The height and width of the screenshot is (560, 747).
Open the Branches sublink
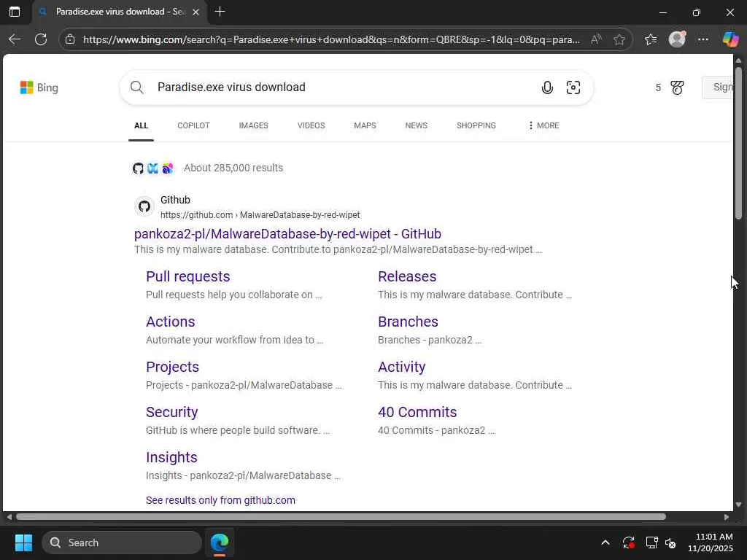409,322
